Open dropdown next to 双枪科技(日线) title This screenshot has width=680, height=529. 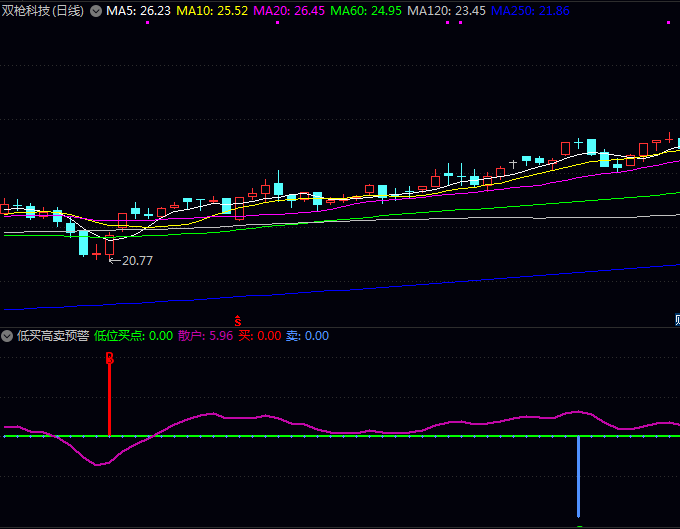point(95,11)
